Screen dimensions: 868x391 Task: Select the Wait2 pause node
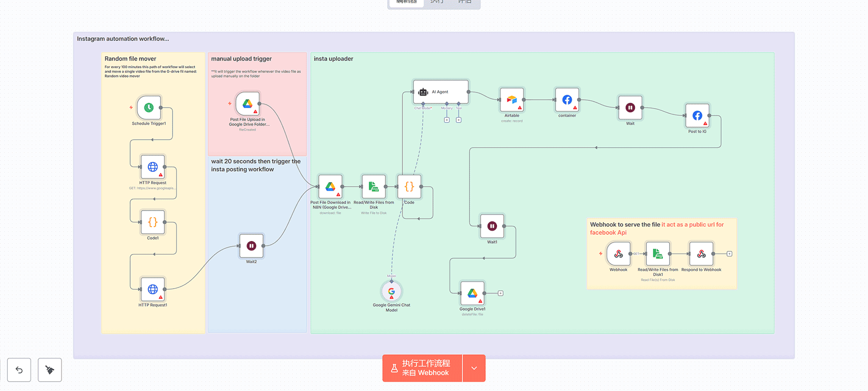[x=251, y=246]
